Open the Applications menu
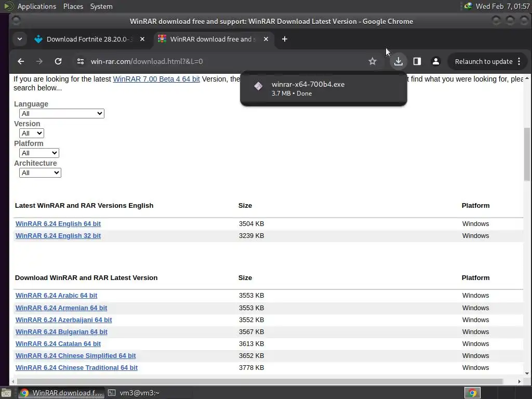 point(37,6)
